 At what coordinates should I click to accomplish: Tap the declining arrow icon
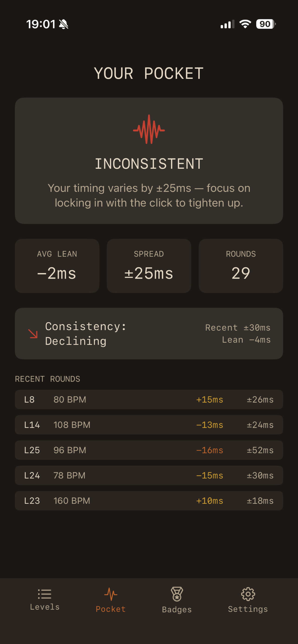click(33, 334)
